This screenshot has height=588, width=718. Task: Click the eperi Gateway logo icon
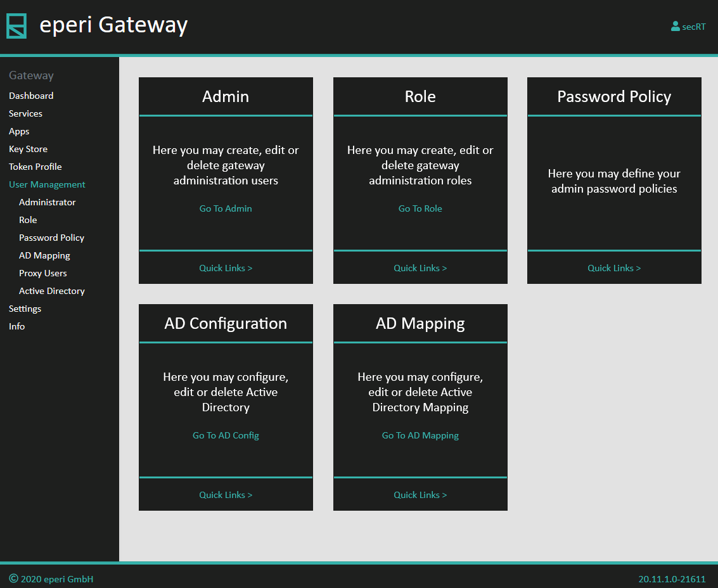pyautogui.click(x=16, y=25)
